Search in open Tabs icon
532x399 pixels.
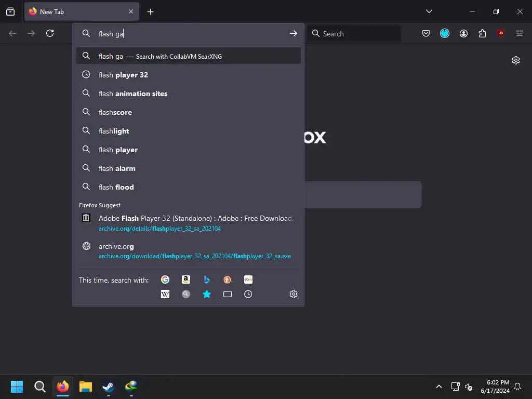[228, 294]
